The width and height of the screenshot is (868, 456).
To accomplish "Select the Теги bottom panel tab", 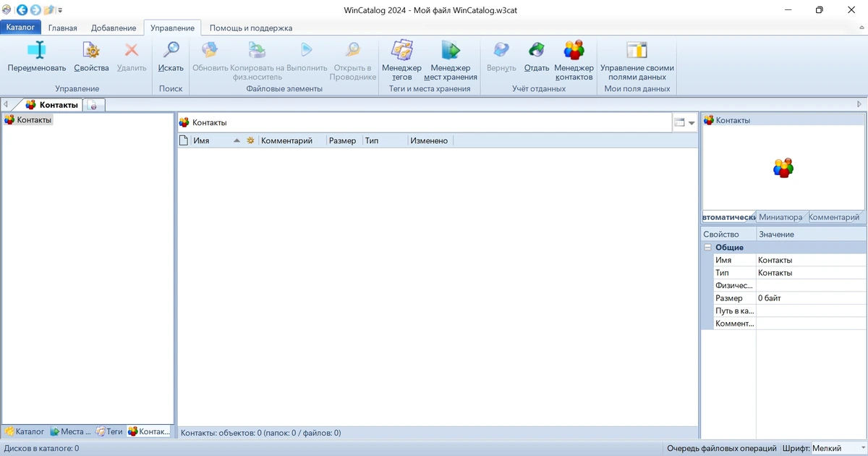I will [109, 431].
